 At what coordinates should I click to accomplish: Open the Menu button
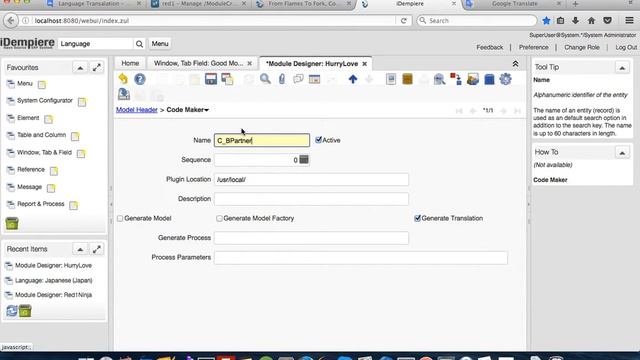click(x=160, y=44)
